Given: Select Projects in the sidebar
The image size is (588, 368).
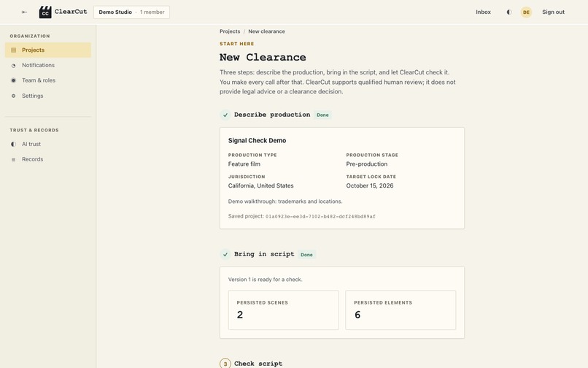Looking at the screenshot, I should 48,50.
